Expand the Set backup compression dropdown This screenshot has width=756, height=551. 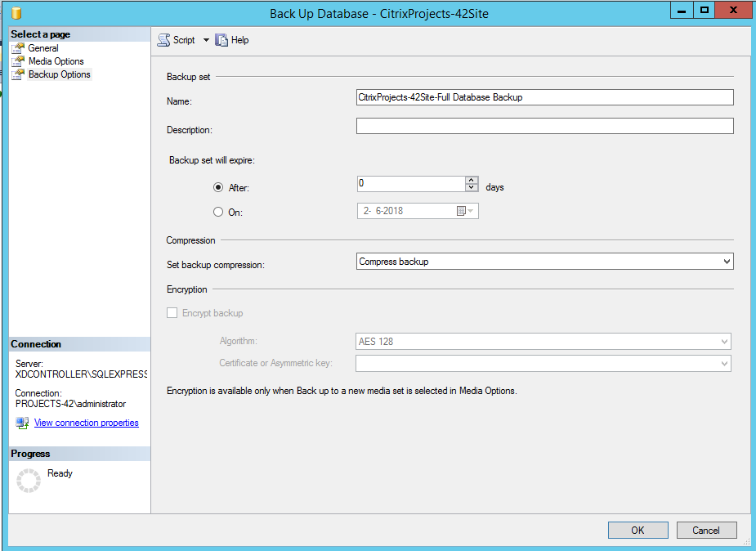pyautogui.click(x=727, y=262)
